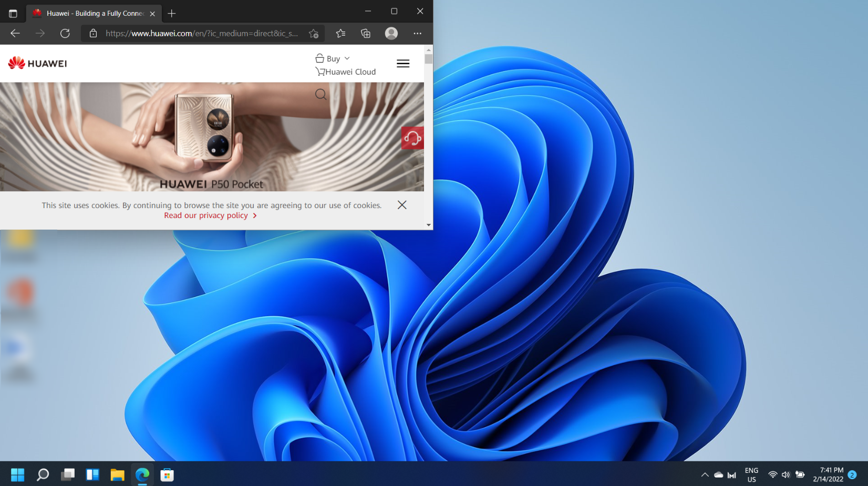Open Microsoft Store from taskbar
Image resolution: width=868 pixels, height=486 pixels.
167,475
